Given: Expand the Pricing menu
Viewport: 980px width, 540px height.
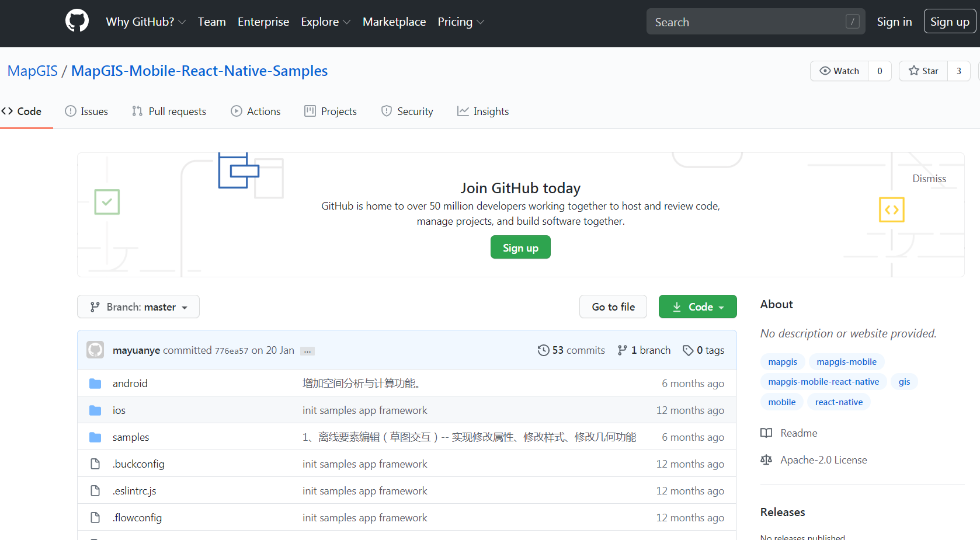Looking at the screenshot, I should (x=461, y=22).
